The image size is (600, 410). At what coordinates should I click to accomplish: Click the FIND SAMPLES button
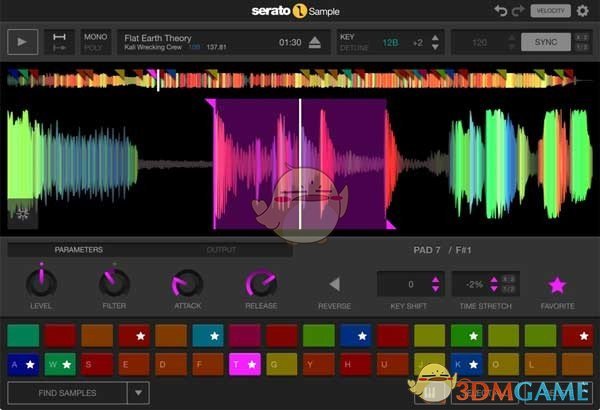tap(67, 393)
